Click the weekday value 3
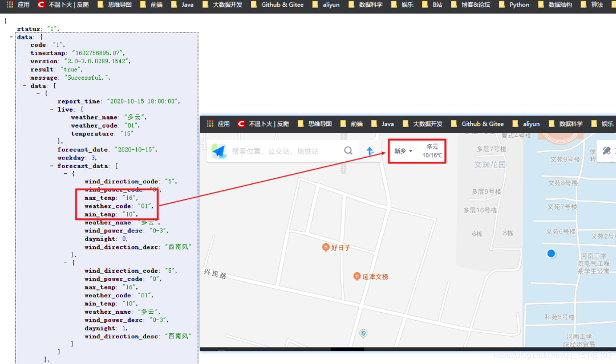Viewport: 616px width, 364px height. point(93,158)
